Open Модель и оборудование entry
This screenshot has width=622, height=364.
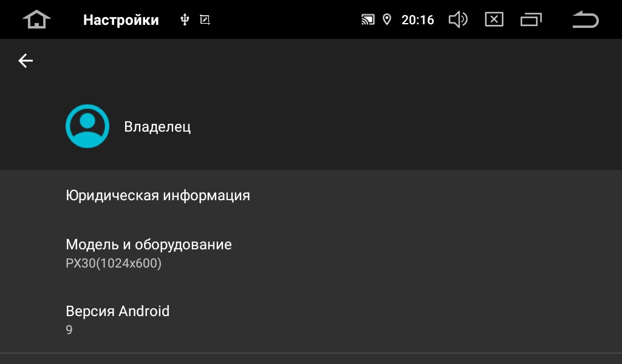point(311,253)
